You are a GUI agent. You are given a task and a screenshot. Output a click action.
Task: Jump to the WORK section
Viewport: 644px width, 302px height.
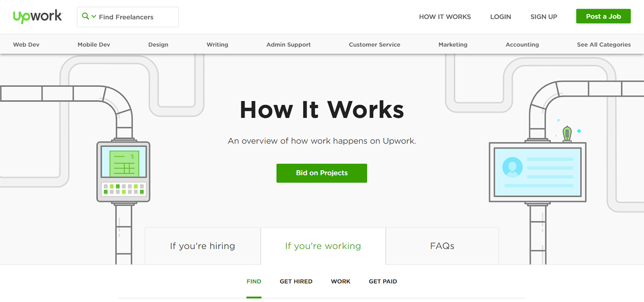click(x=340, y=282)
